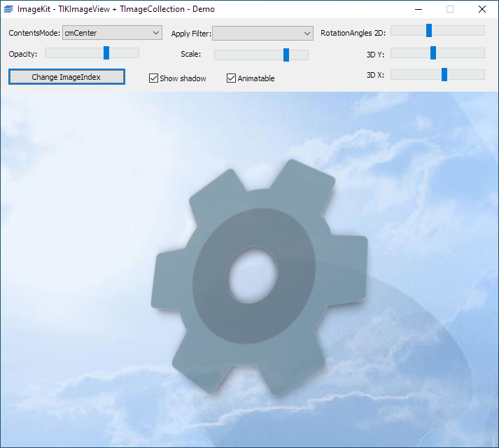The height and width of the screenshot is (448, 499).
Task: Click the Scale slider thumb
Action: 286,55
